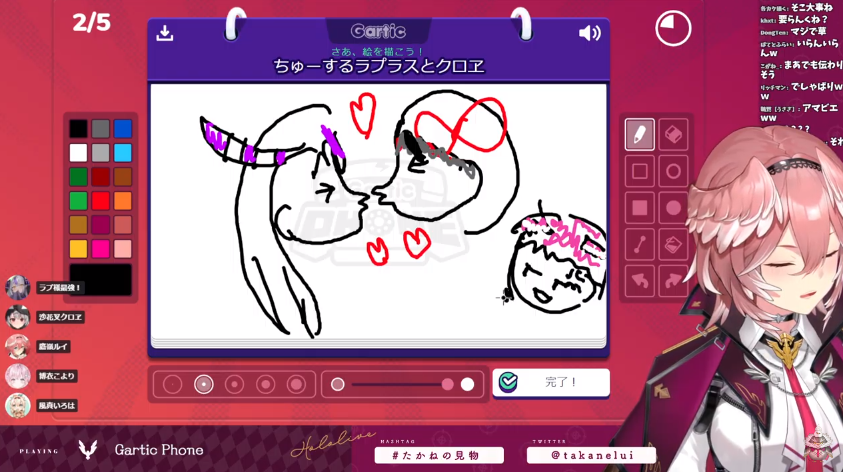This screenshot has height=472, width=843.
Task: Pick the salmon color swatch
Action: (x=123, y=225)
